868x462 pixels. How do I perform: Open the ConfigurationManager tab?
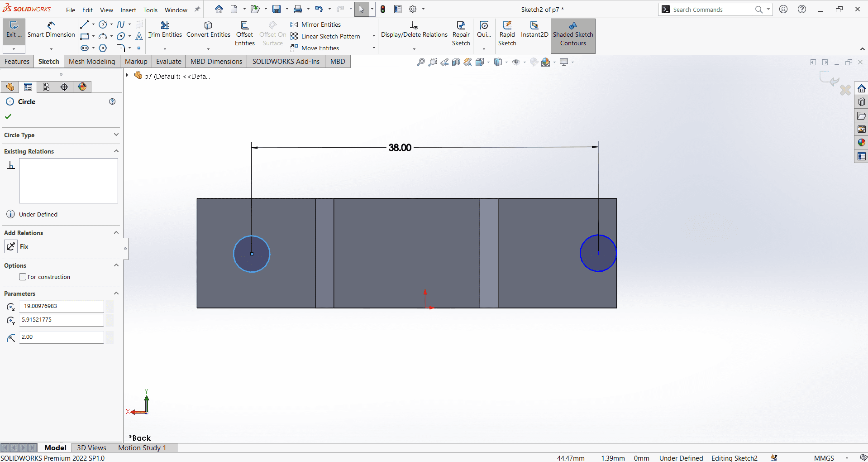[46, 87]
